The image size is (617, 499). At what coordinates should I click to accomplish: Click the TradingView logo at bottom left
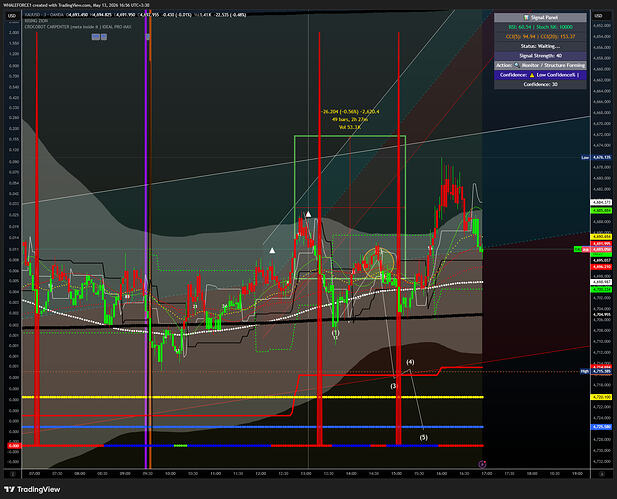tap(32, 489)
